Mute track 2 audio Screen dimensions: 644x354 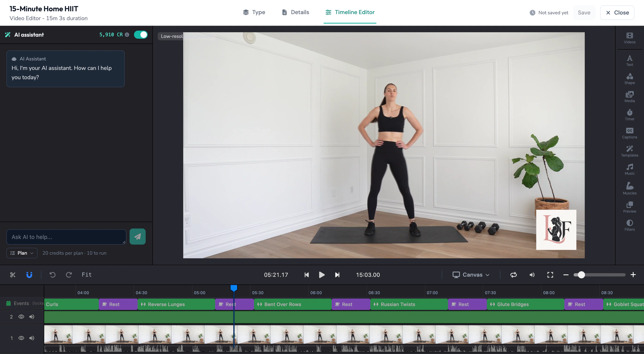pyautogui.click(x=32, y=317)
